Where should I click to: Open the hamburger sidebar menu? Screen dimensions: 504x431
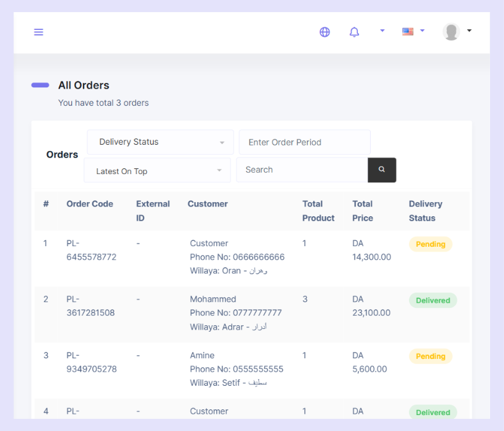[38, 32]
